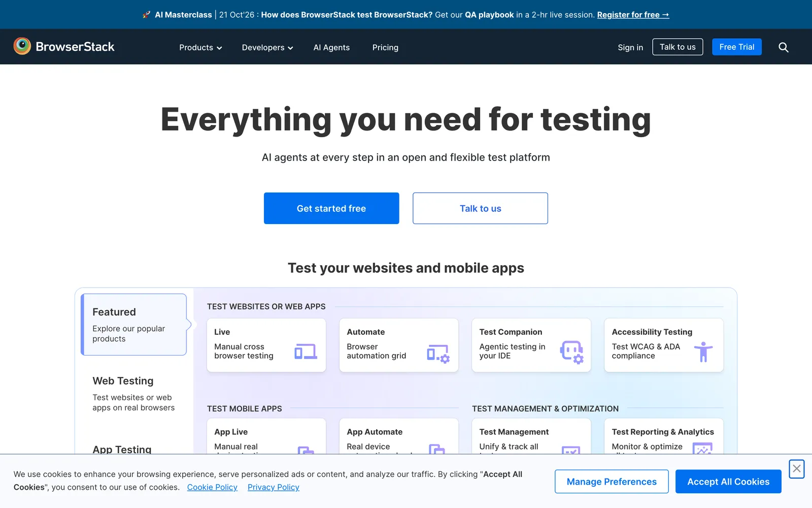The image size is (812, 508).
Task: Open the Cookie Policy link
Action: pyautogui.click(x=212, y=487)
